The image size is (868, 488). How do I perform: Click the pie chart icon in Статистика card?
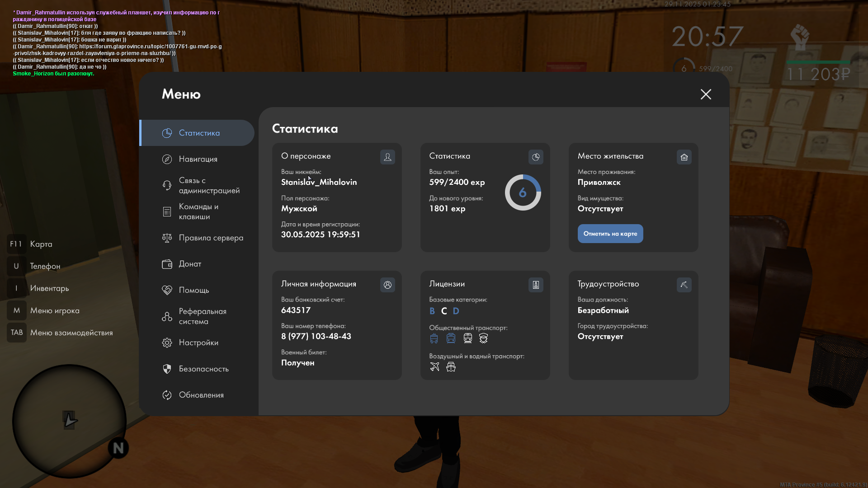tap(536, 157)
